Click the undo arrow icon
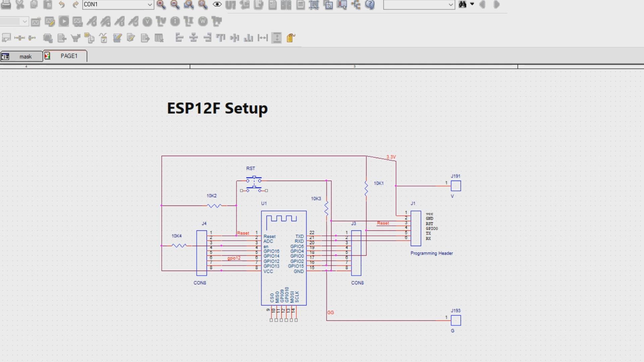 tap(62, 4)
